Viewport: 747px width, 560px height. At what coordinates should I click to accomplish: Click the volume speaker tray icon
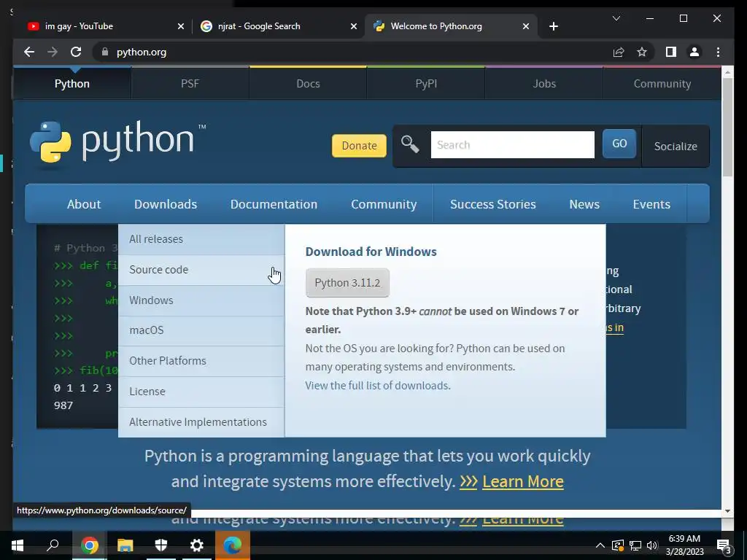coord(652,545)
